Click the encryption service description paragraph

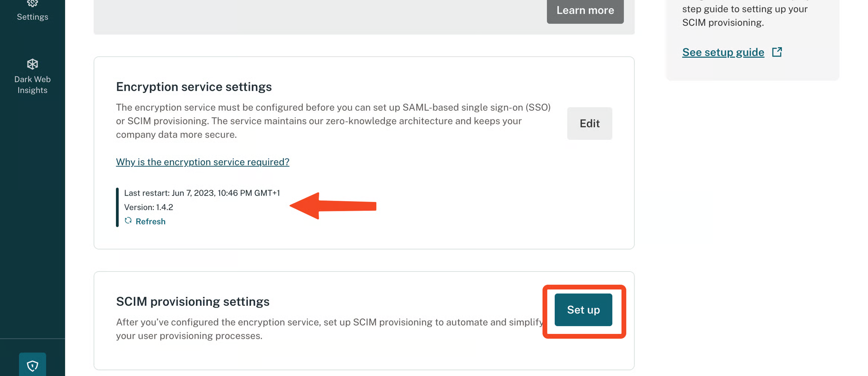pyautogui.click(x=333, y=121)
